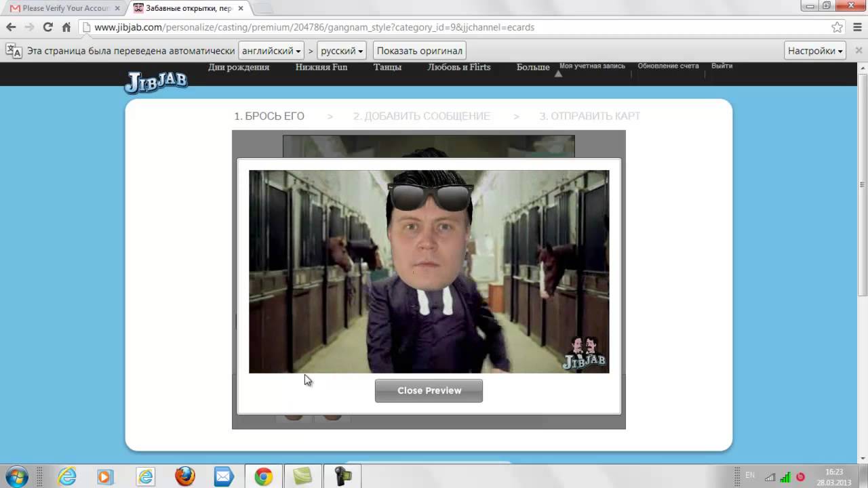This screenshot has width=868, height=488.
Task: Open a new tab with the new-tab button
Action: (x=262, y=8)
